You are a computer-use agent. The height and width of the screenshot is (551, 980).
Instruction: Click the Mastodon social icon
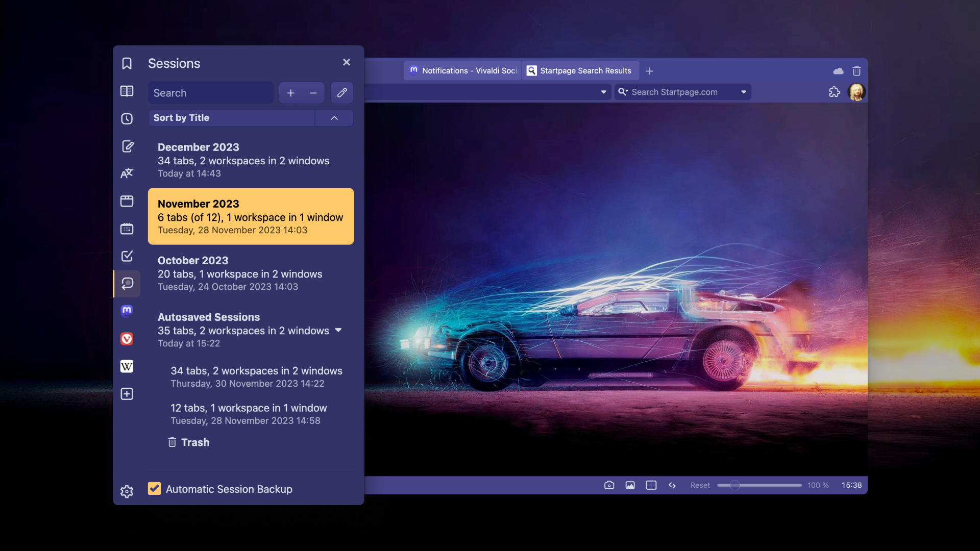(x=127, y=310)
